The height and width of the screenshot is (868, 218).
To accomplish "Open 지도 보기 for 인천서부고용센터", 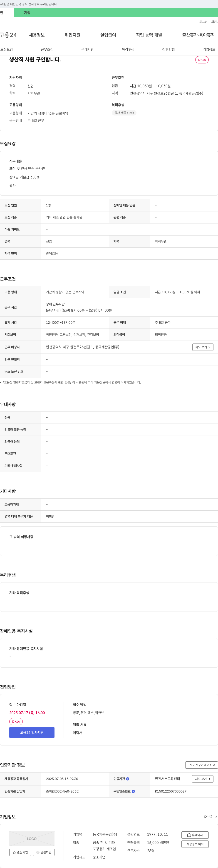I will pos(203,779).
